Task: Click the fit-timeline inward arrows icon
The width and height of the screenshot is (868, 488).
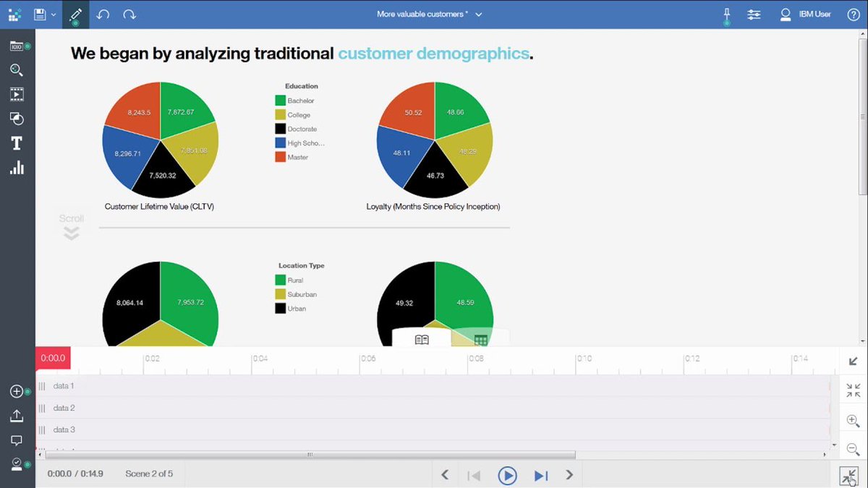Action: (854, 391)
